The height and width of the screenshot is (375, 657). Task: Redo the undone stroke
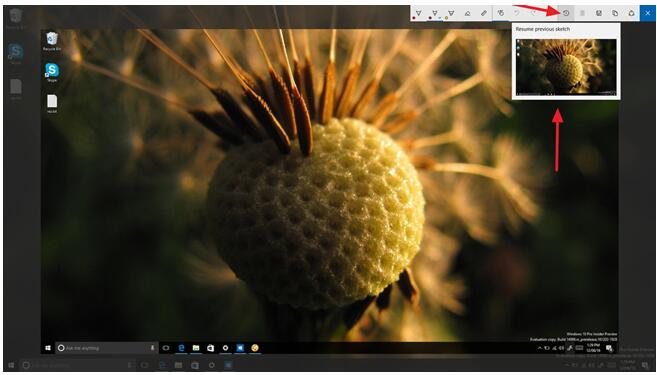(533, 13)
